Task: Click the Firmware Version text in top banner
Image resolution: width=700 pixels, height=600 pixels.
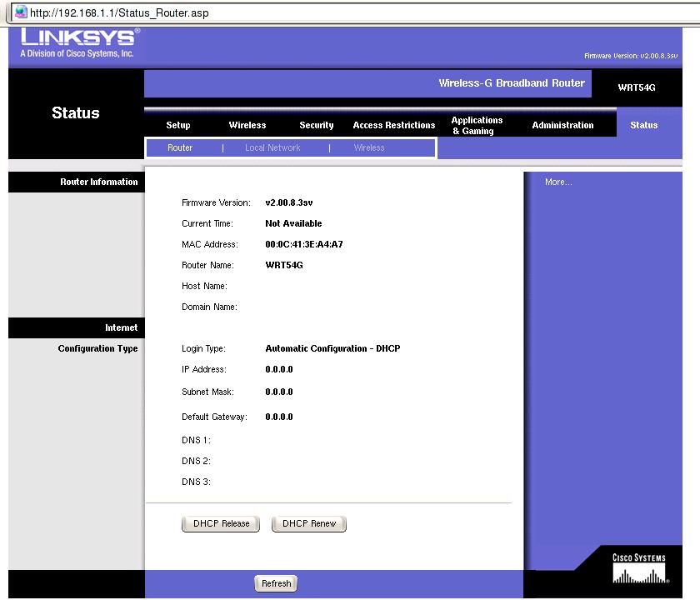Action: [x=631, y=57]
